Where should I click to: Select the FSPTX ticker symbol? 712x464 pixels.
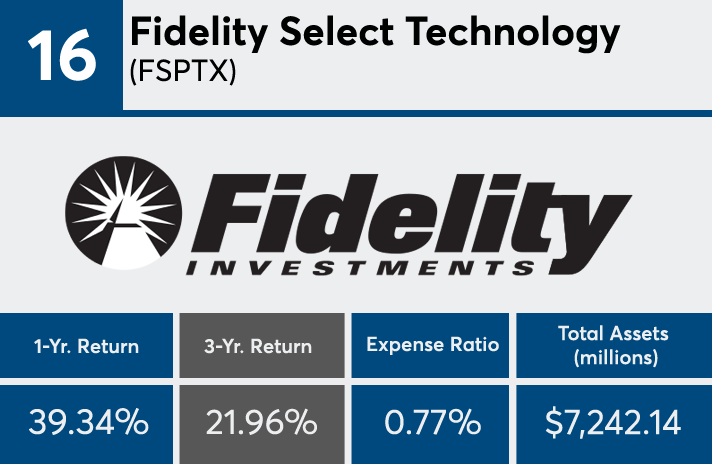coord(183,74)
